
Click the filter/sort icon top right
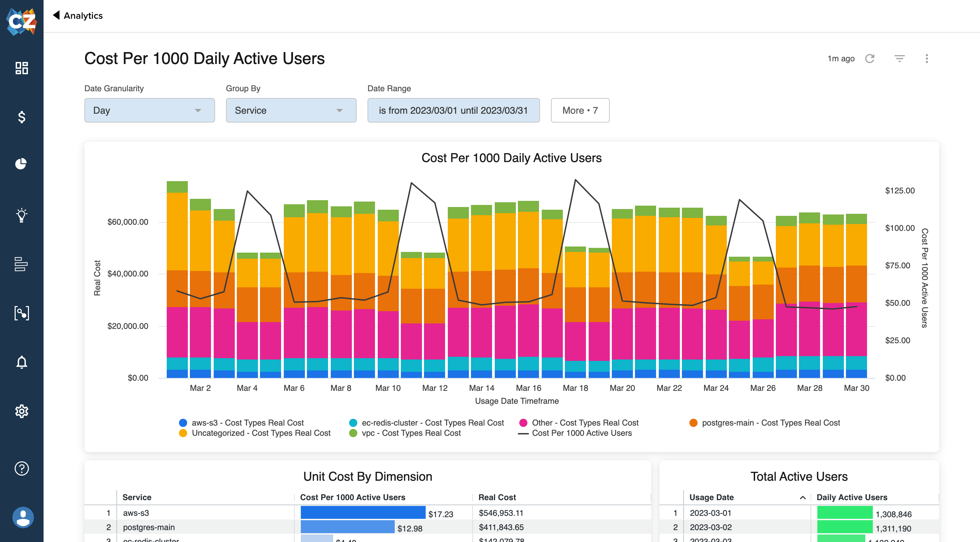[x=899, y=58]
